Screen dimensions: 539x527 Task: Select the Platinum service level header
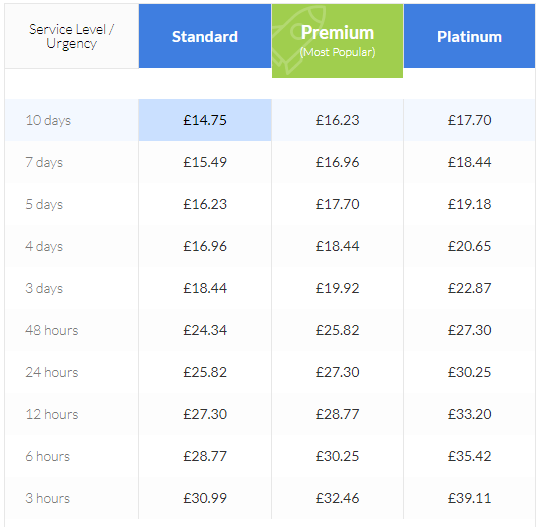pos(469,36)
